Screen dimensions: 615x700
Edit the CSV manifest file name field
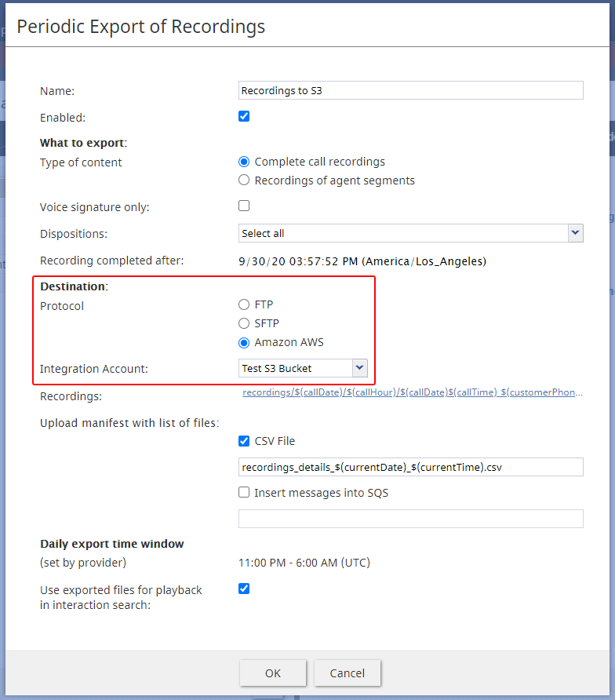click(x=410, y=467)
